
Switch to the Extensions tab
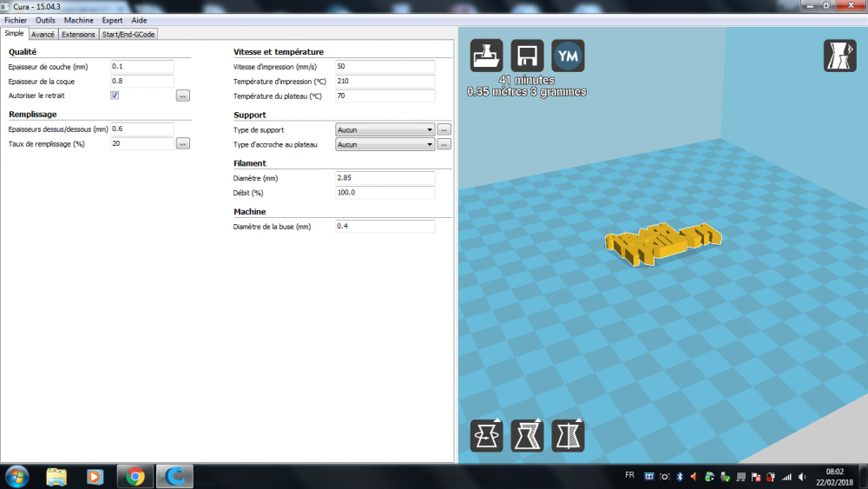pos(78,35)
